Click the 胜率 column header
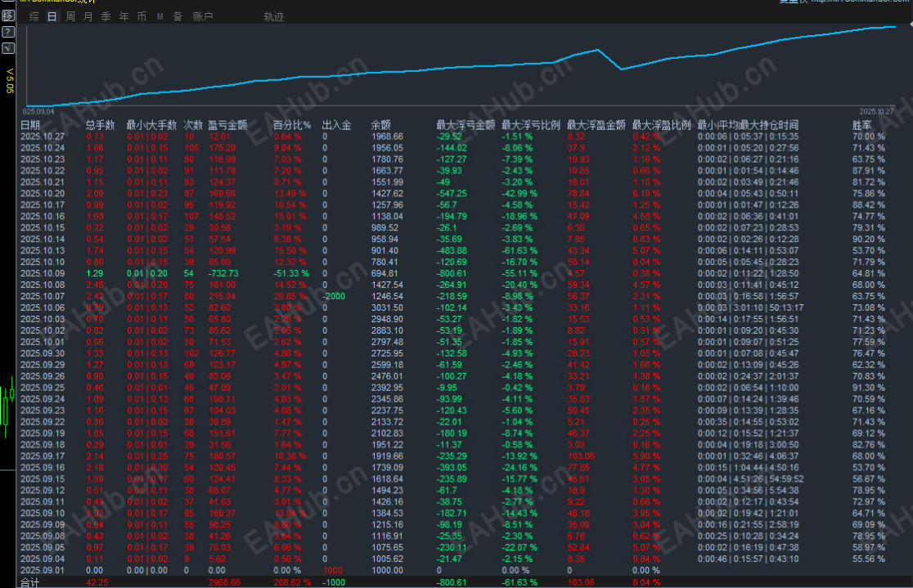 click(x=862, y=125)
